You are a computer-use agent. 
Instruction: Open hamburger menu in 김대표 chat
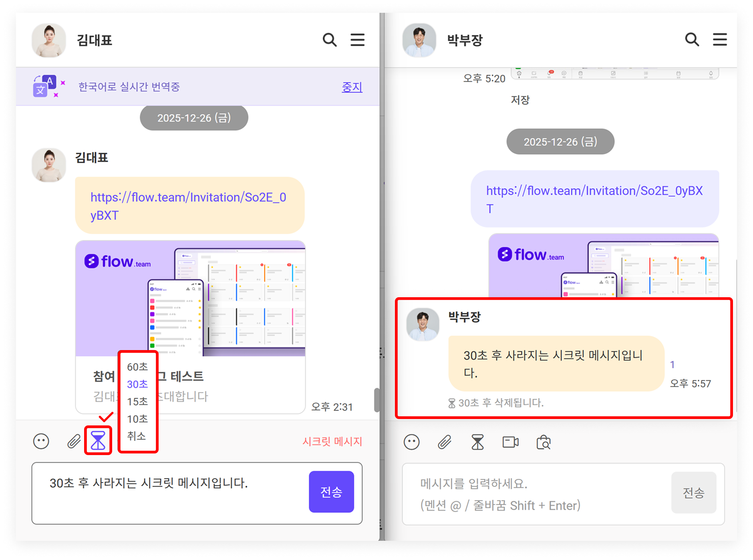(x=357, y=40)
